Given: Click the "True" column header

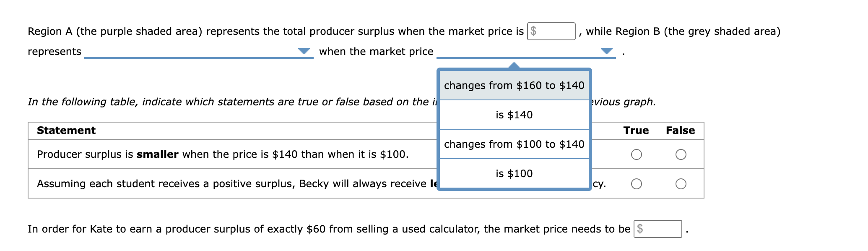Looking at the screenshot, I should 636,131.
